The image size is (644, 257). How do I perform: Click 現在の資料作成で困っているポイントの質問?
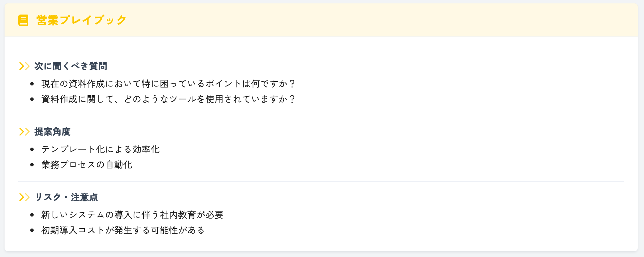168,83
